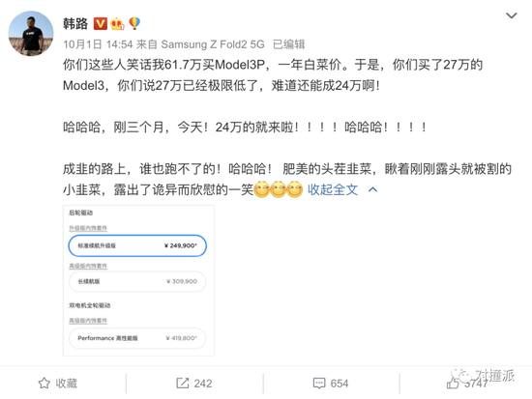
Task: Click the 654 comments count
Action: click(x=340, y=384)
